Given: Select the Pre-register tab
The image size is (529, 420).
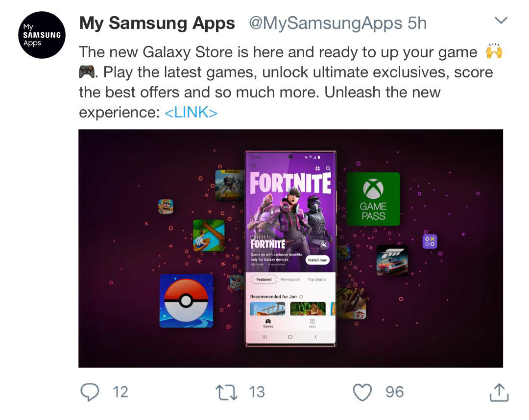Looking at the screenshot, I should click(x=290, y=280).
